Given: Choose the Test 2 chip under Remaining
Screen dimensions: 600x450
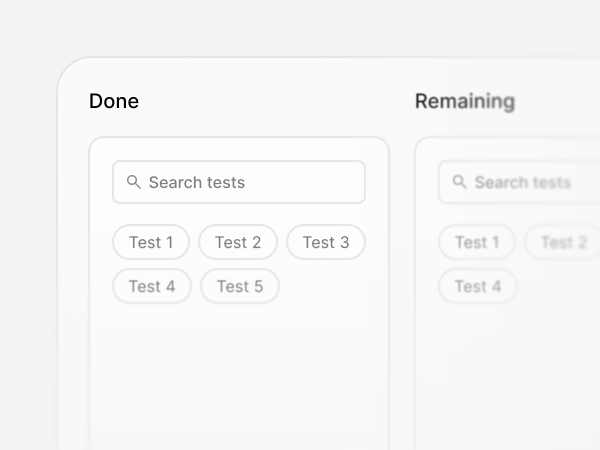Looking at the screenshot, I should click(x=562, y=242).
